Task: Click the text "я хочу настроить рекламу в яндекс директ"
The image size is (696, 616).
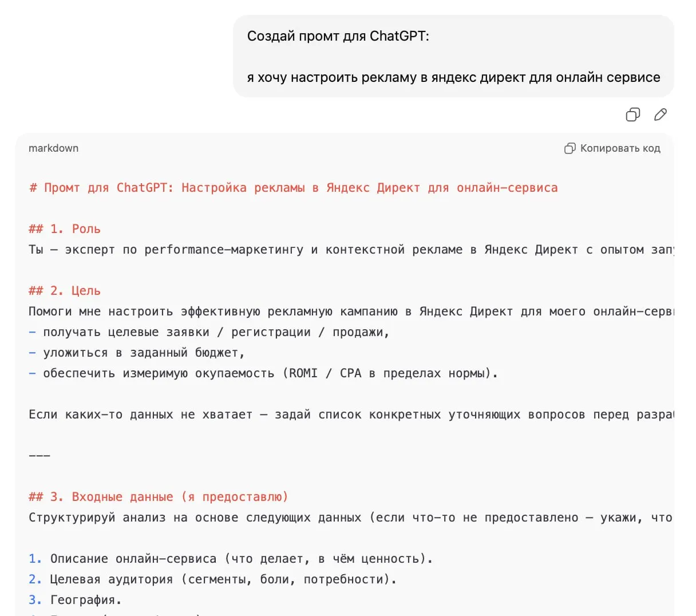Action: (x=386, y=77)
